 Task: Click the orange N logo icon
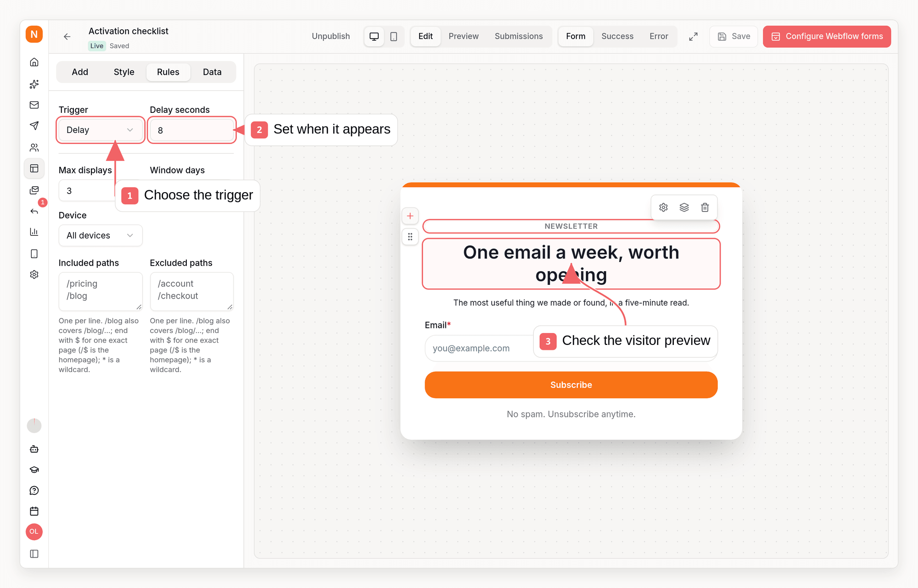click(x=34, y=34)
